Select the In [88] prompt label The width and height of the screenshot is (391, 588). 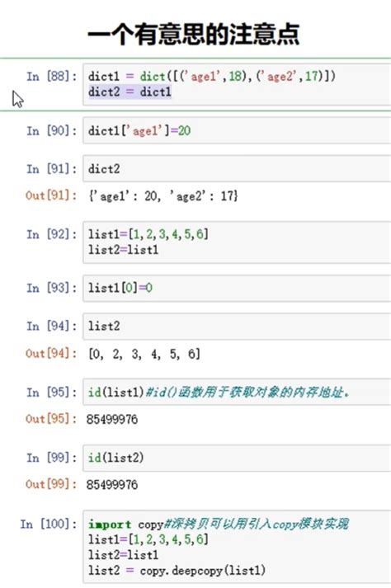click(x=51, y=77)
